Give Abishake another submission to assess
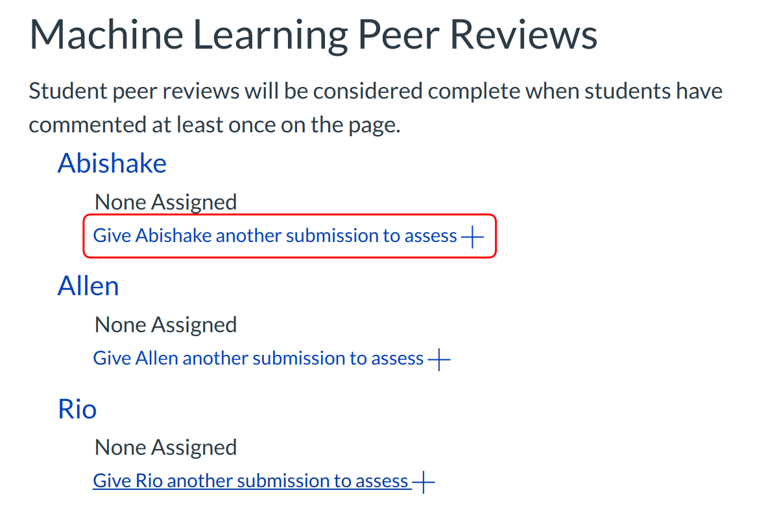Viewport: 764px width, 532px height. [275, 236]
